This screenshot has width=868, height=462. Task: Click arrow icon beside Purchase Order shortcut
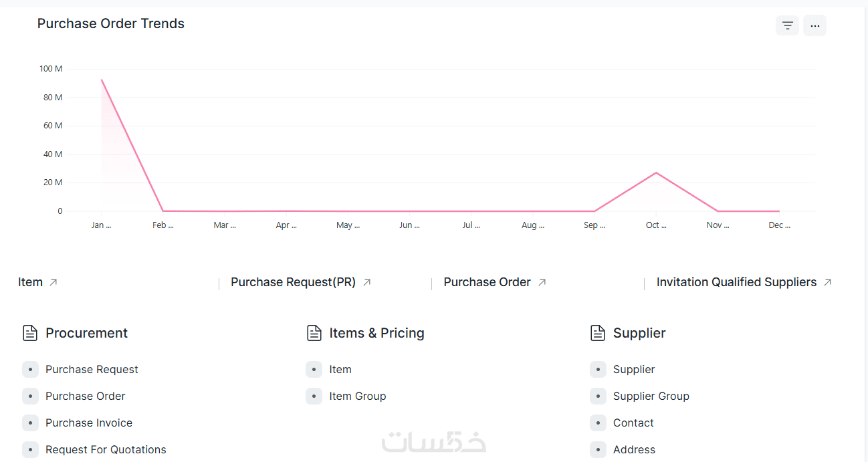point(542,282)
